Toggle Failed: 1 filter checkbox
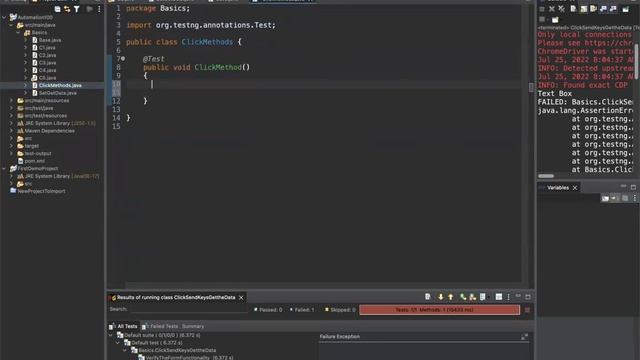640x360 pixels. [291, 310]
